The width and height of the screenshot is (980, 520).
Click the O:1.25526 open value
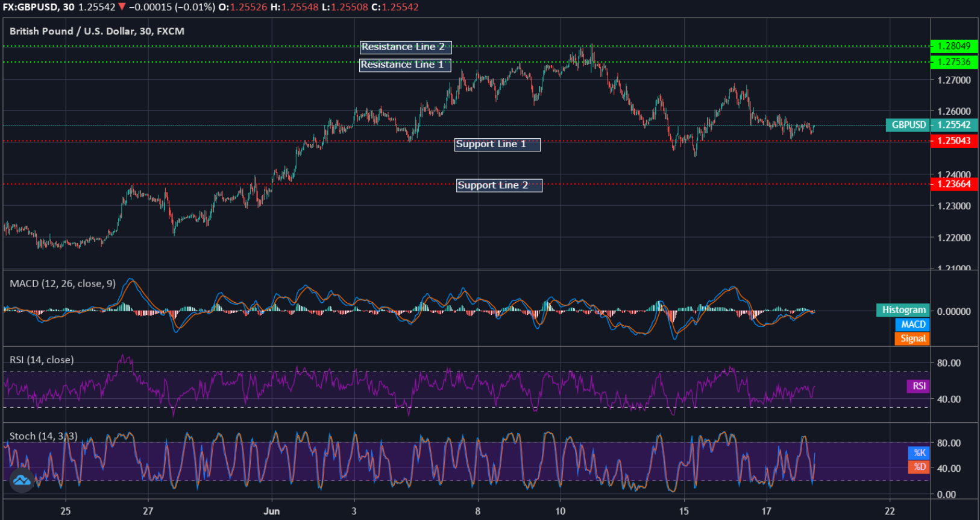pyautogui.click(x=242, y=7)
